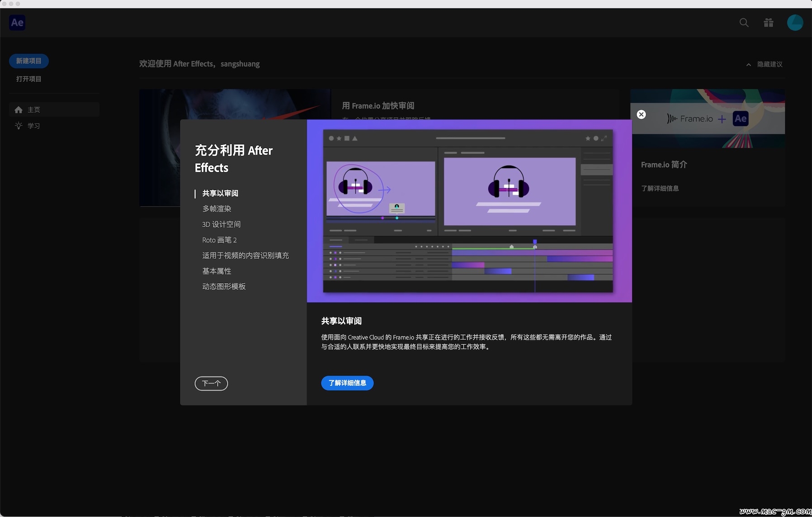Click the After Effects logo icon
Image resolution: width=812 pixels, height=517 pixels.
click(x=17, y=23)
